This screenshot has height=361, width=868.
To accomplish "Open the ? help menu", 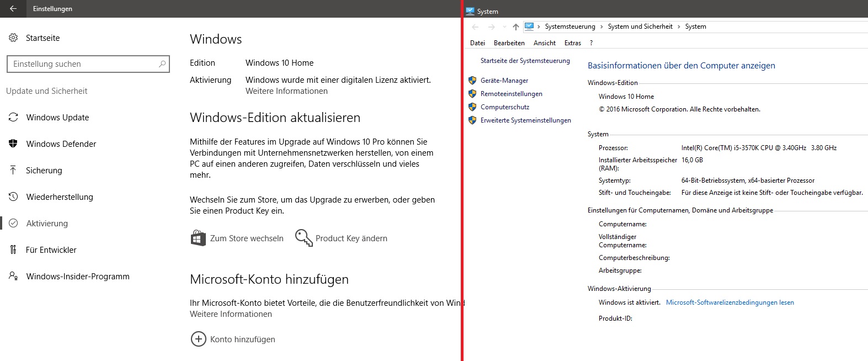I will tap(592, 43).
